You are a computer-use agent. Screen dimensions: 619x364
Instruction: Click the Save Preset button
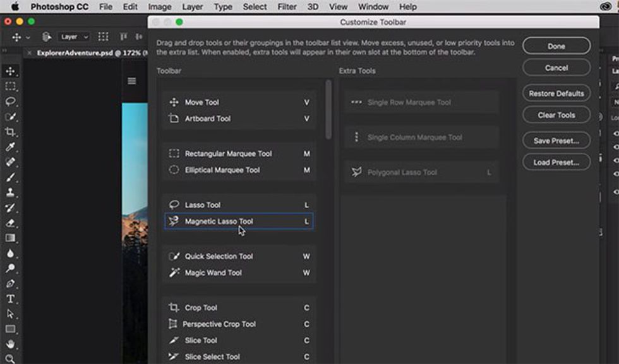click(x=556, y=141)
